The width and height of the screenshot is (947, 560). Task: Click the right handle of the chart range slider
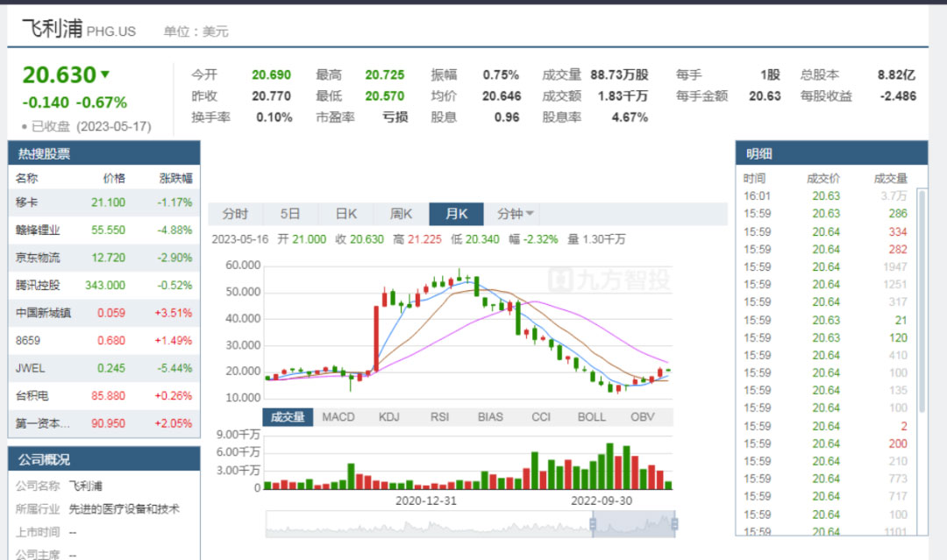pos(673,524)
